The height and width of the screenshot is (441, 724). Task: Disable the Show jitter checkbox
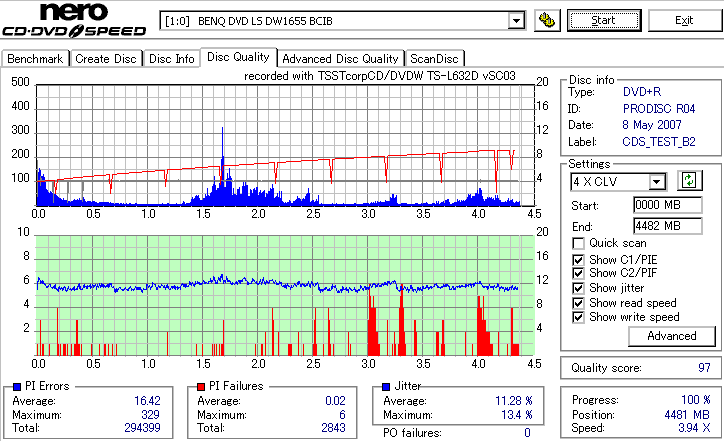(578, 289)
